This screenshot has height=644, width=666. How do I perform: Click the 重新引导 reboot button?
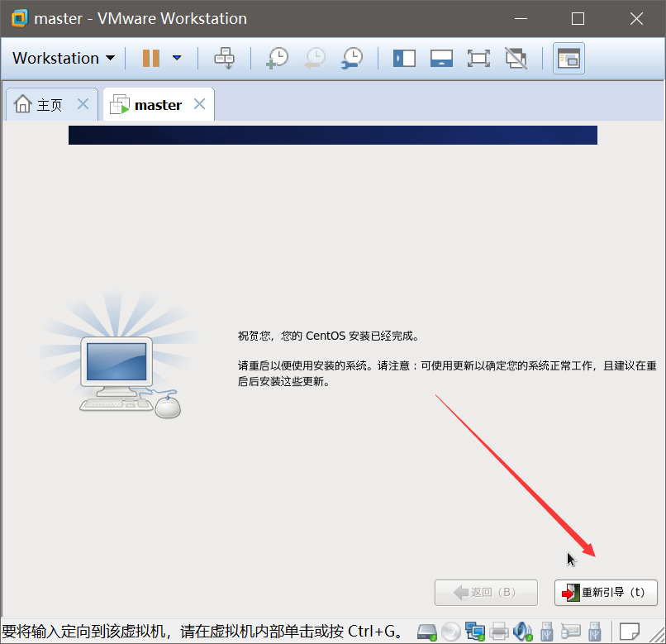click(606, 593)
